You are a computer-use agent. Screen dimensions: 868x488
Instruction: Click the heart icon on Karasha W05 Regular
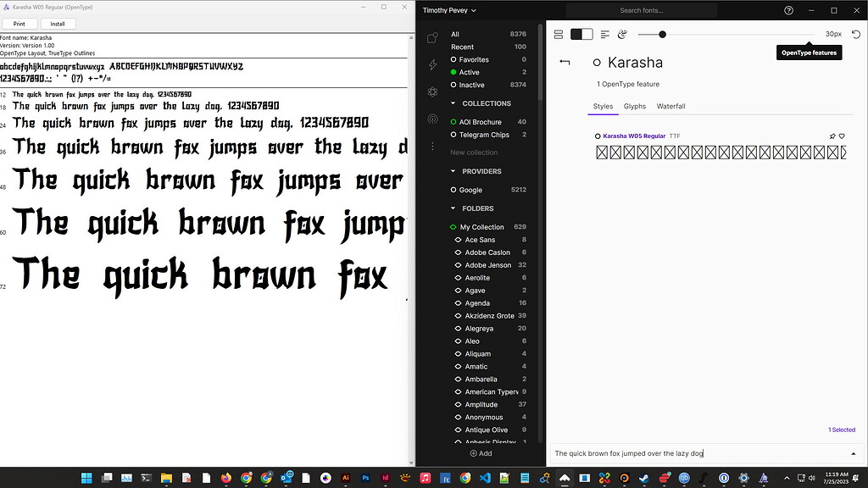[x=842, y=136]
